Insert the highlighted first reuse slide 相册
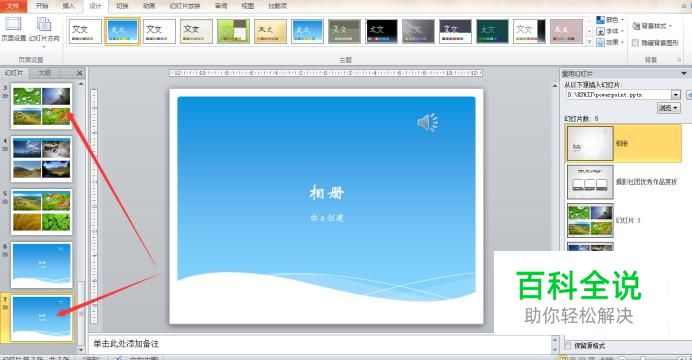The height and width of the screenshot is (360, 692). tap(624, 143)
